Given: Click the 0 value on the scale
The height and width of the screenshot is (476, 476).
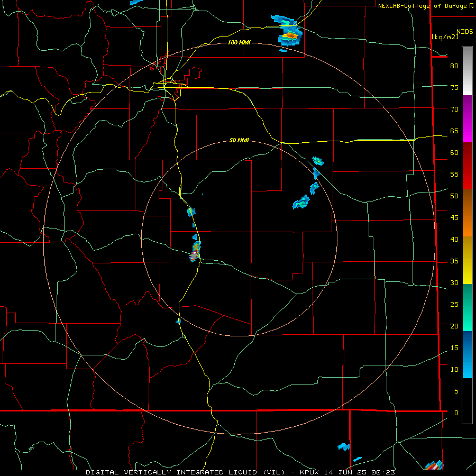Looking at the screenshot, I should tap(456, 413).
